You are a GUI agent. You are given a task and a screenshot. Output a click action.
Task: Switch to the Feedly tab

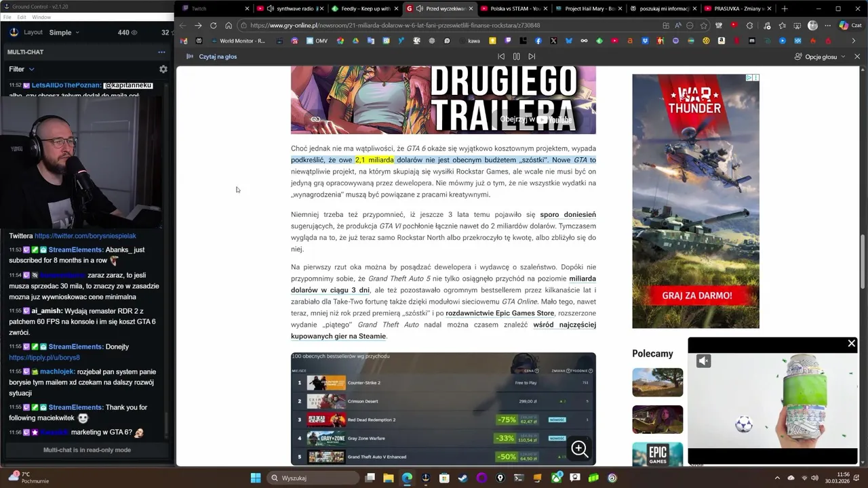pos(365,9)
